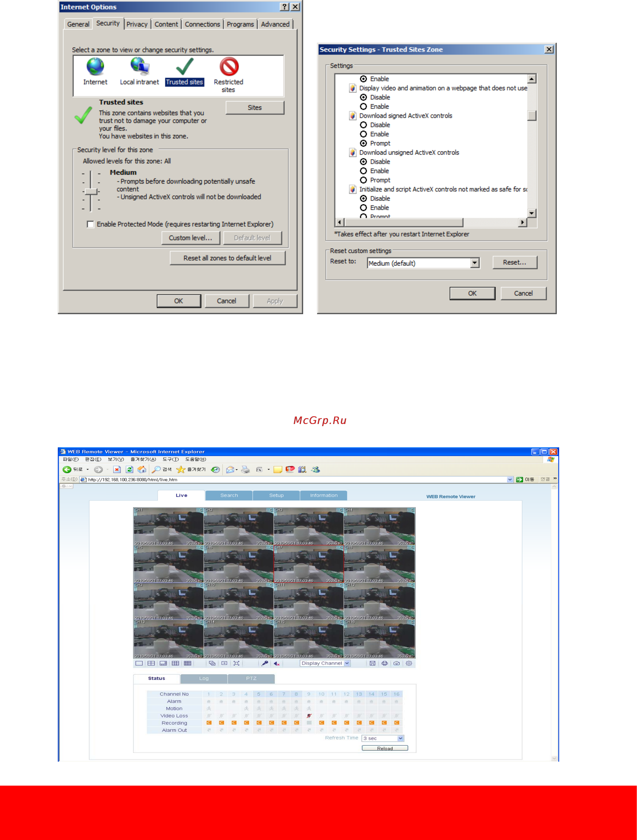Click the IE Home icon
This screenshot has width=637, height=840.
[x=142, y=470]
